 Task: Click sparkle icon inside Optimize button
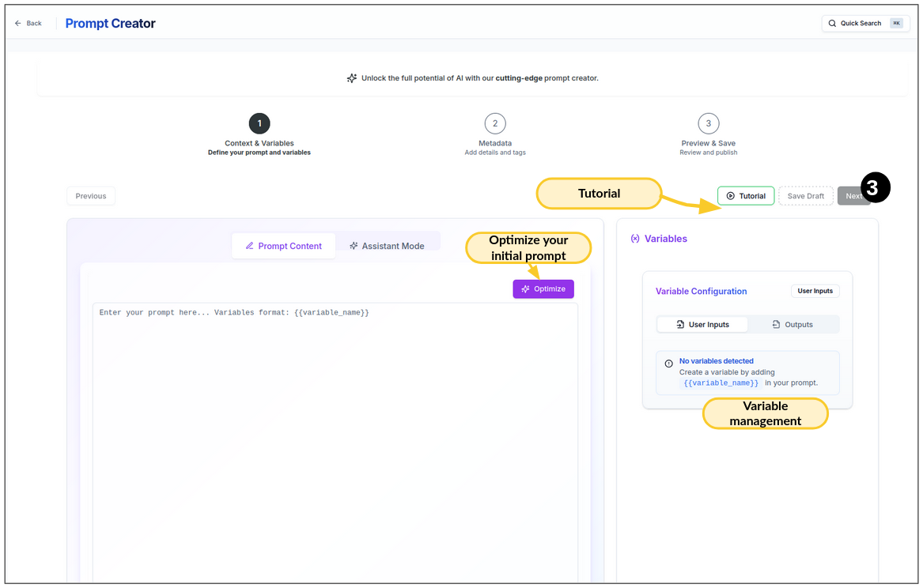tap(525, 288)
